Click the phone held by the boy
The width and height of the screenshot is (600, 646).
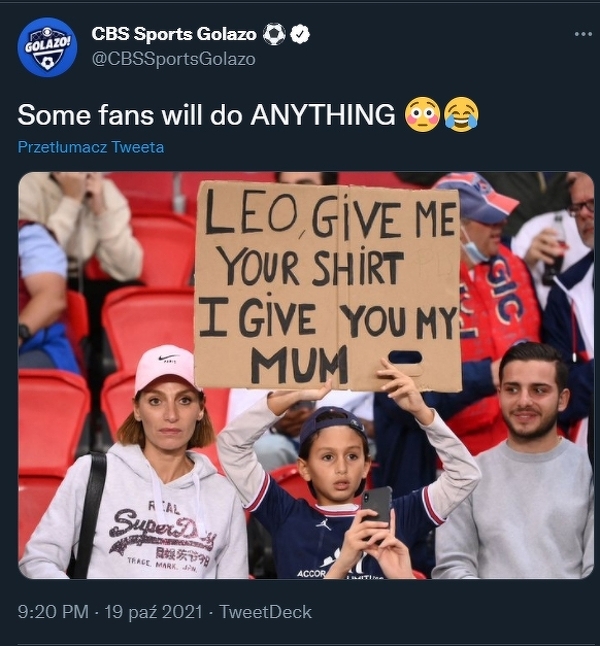tap(377, 505)
